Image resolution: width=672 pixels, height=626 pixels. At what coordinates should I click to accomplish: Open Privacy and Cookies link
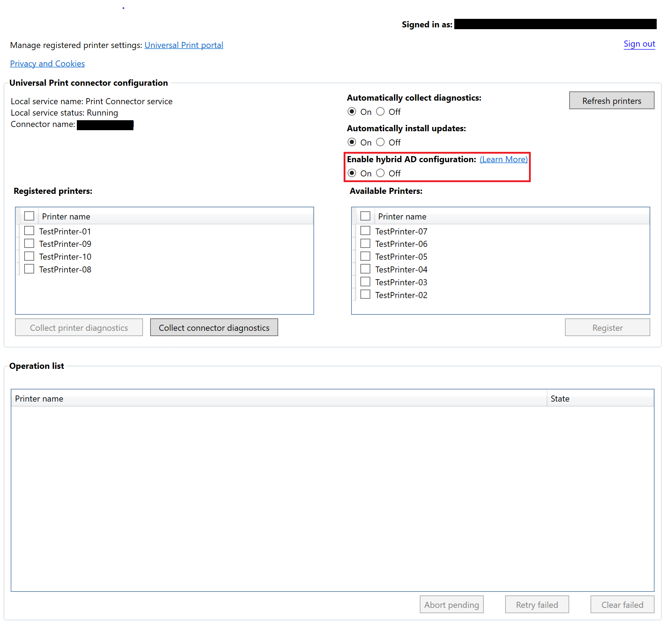[x=47, y=64]
